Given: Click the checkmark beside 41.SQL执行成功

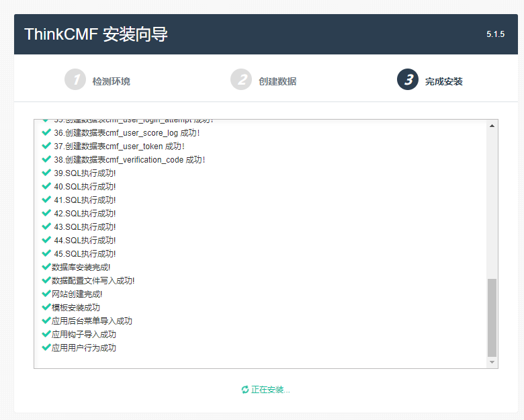Looking at the screenshot, I should (46, 200).
